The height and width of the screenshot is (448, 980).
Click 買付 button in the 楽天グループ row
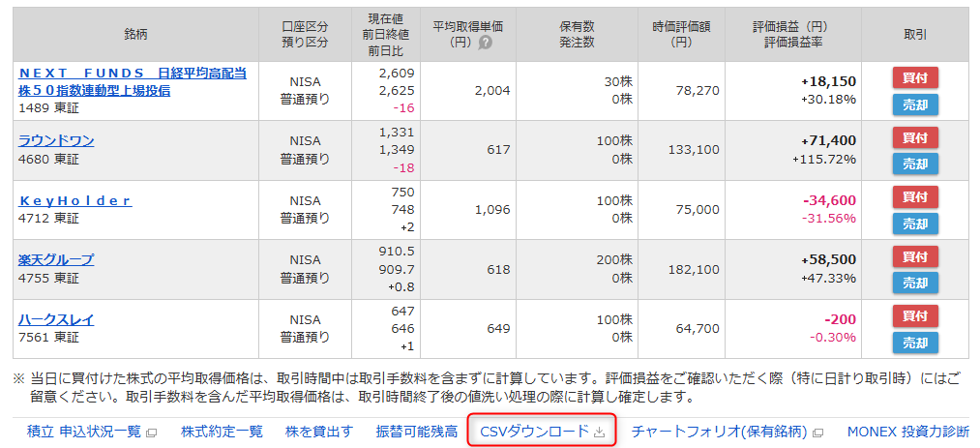(915, 256)
